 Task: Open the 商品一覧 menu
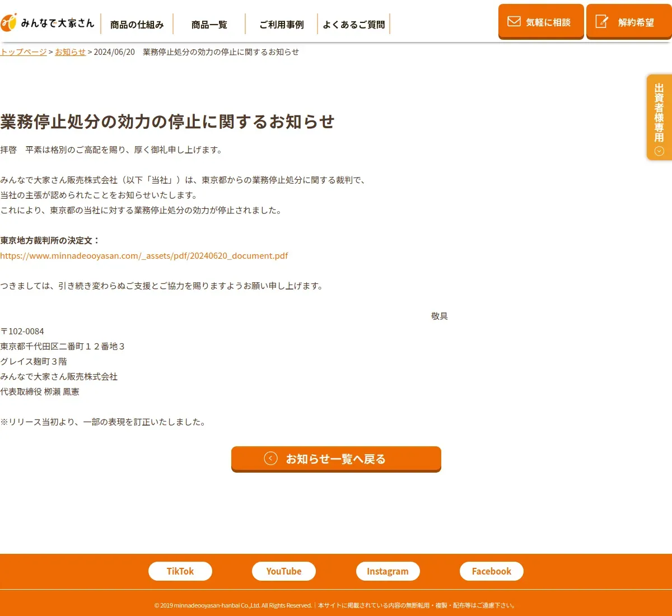coord(209,25)
